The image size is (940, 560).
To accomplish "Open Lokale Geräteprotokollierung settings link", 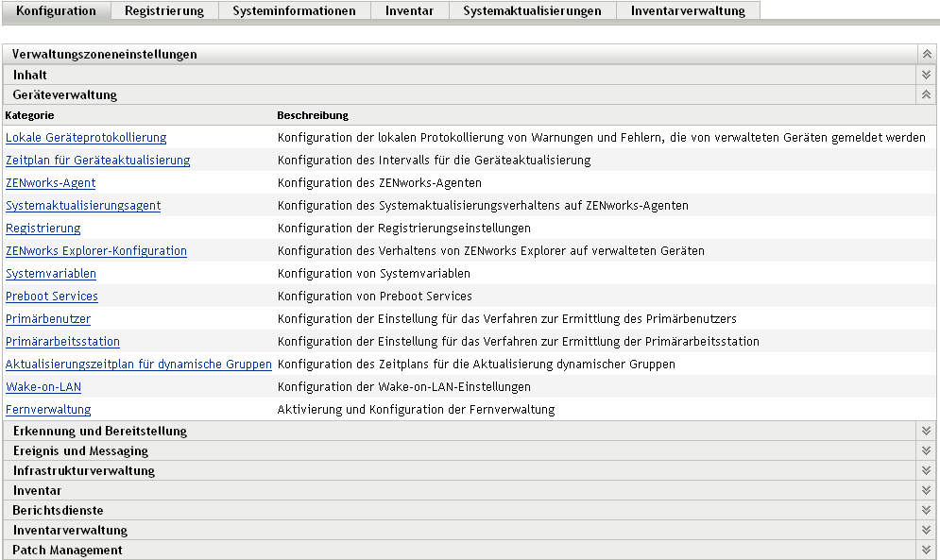I will [x=86, y=138].
